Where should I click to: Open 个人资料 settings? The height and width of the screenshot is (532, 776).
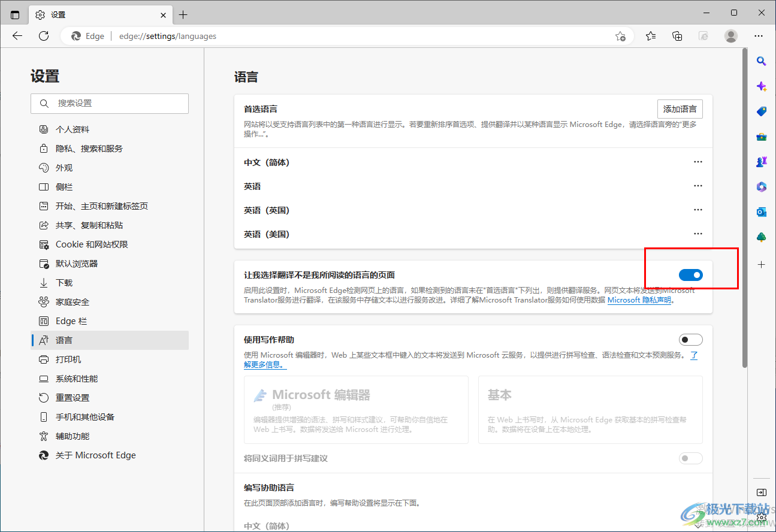110,129
